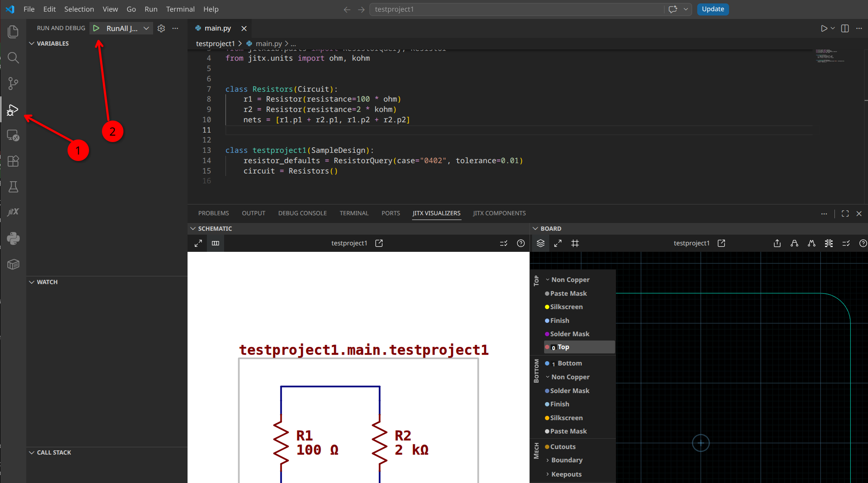868x483 pixels.
Task: Open the Selection menu
Action: click(x=79, y=9)
